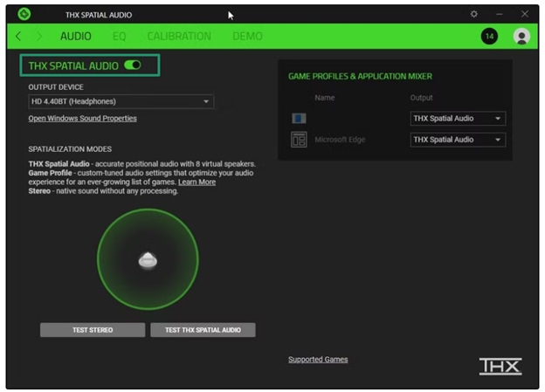Click the 'Microsoft Edge' app name
The image size is (545, 392).
pos(340,140)
